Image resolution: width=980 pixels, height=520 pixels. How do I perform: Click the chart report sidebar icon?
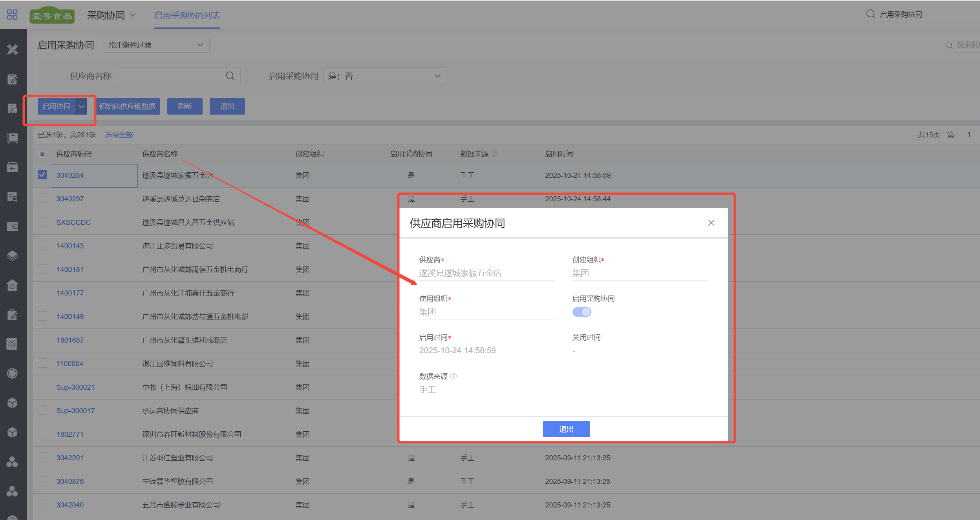pos(12,344)
